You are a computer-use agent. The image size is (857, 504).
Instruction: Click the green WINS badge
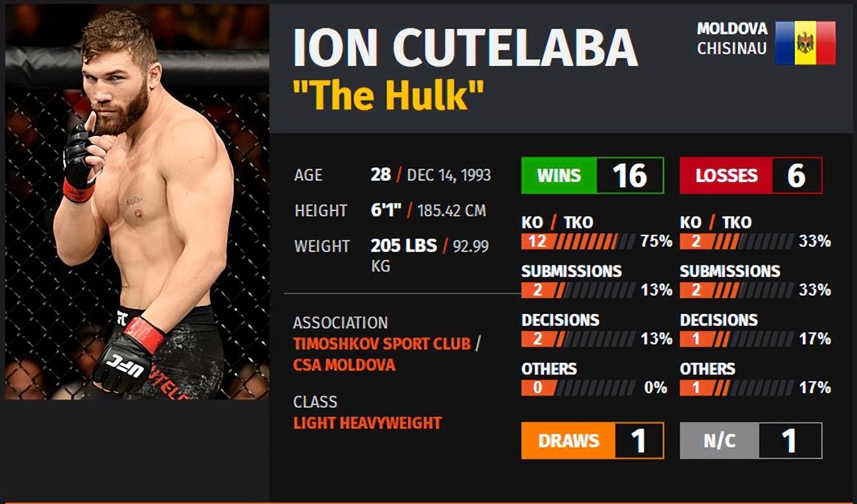pyautogui.click(x=559, y=175)
